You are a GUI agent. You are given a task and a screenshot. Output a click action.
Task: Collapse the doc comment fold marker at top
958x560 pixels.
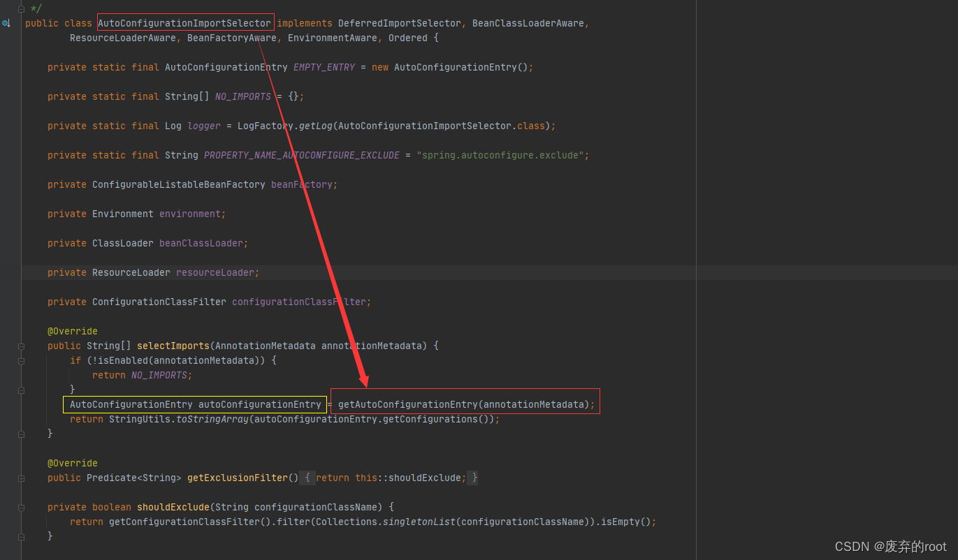[21, 8]
